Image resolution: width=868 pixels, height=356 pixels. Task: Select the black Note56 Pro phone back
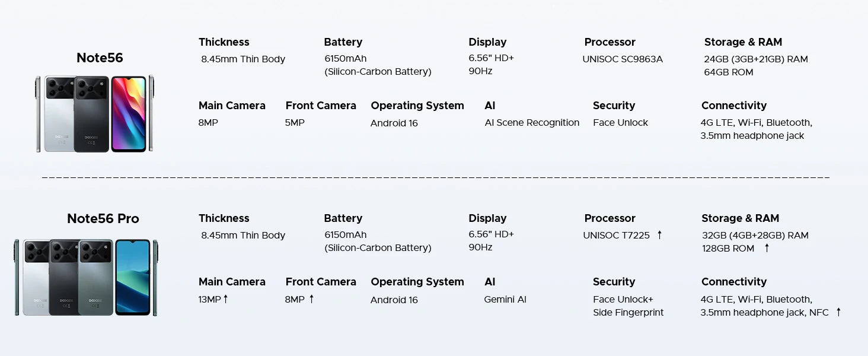tap(64, 278)
